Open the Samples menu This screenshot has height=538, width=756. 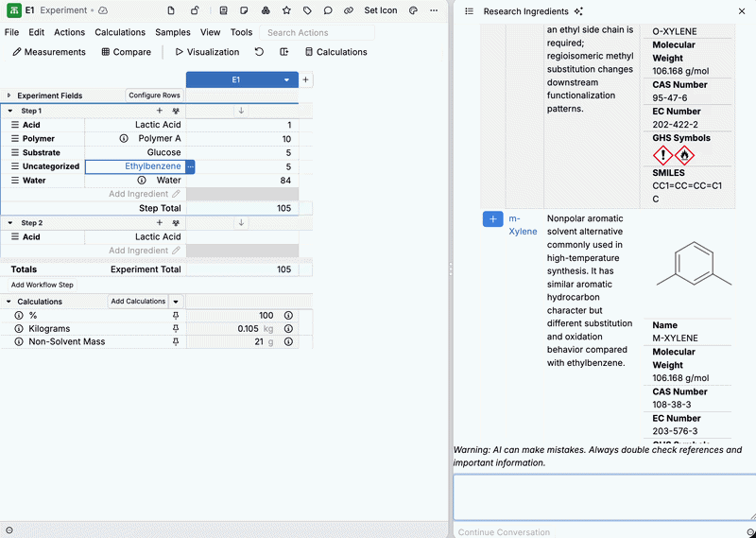[173, 32]
